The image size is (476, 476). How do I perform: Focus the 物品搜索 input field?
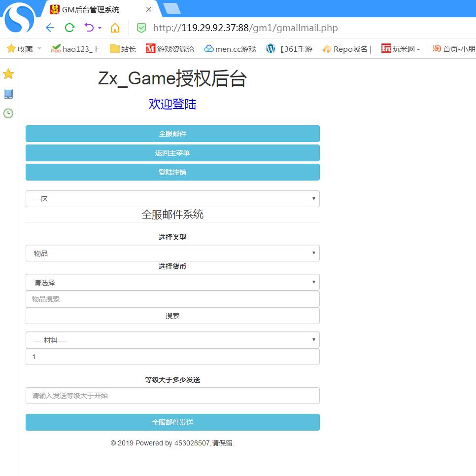pos(172,299)
